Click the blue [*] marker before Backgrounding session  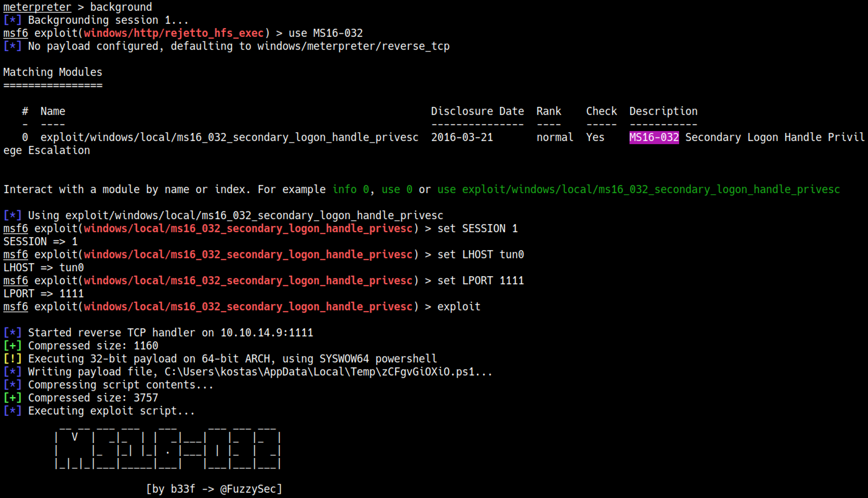tap(12, 20)
